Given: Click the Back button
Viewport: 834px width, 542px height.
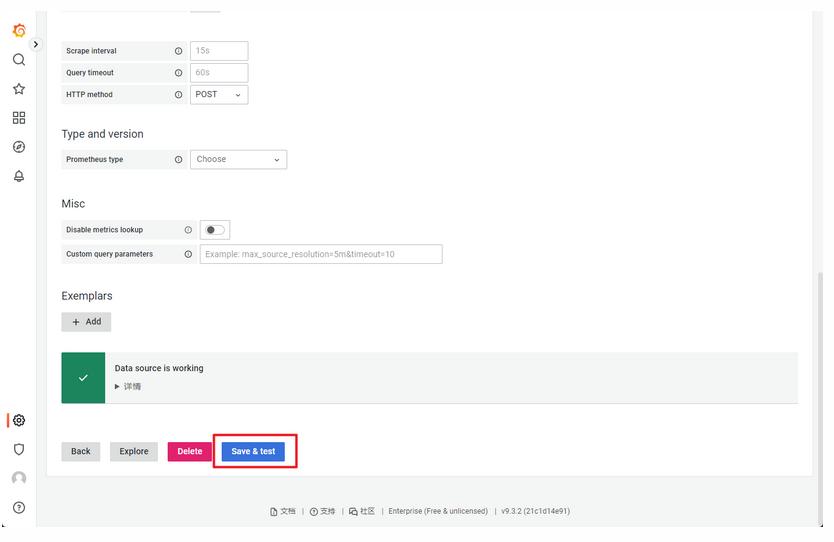Looking at the screenshot, I should (81, 452).
